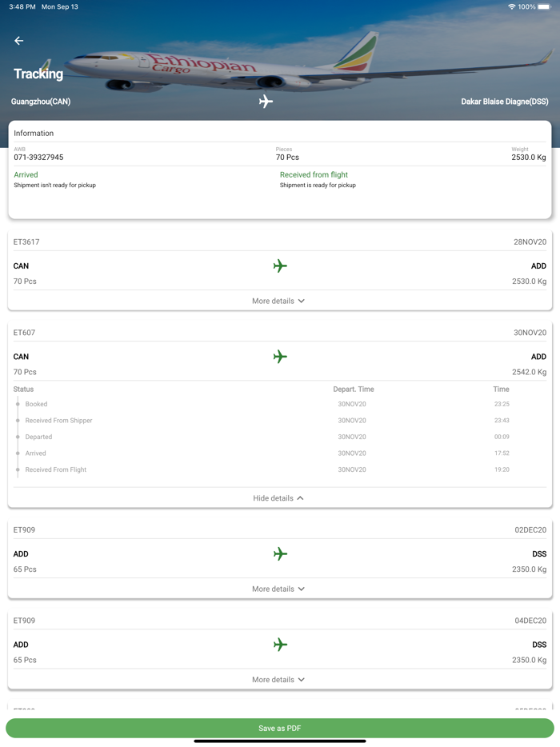Select the Booked status row
Screen dimensions: 560x747
click(280, 404)
